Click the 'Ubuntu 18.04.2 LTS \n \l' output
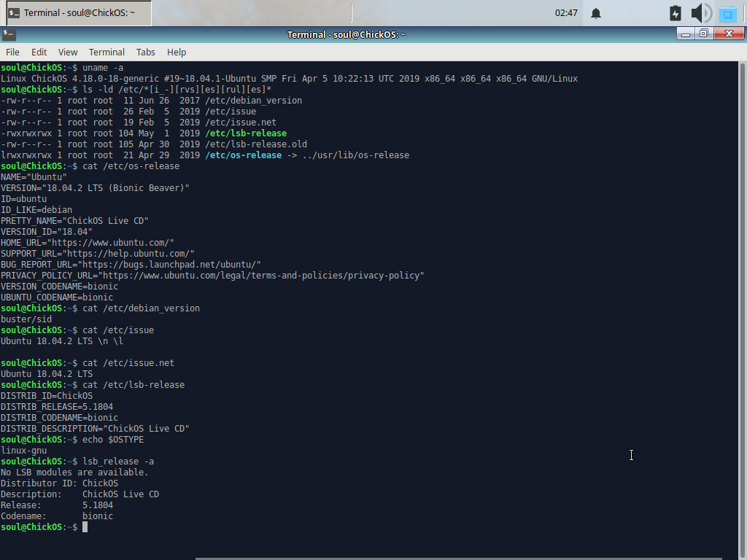 (62, 341)
